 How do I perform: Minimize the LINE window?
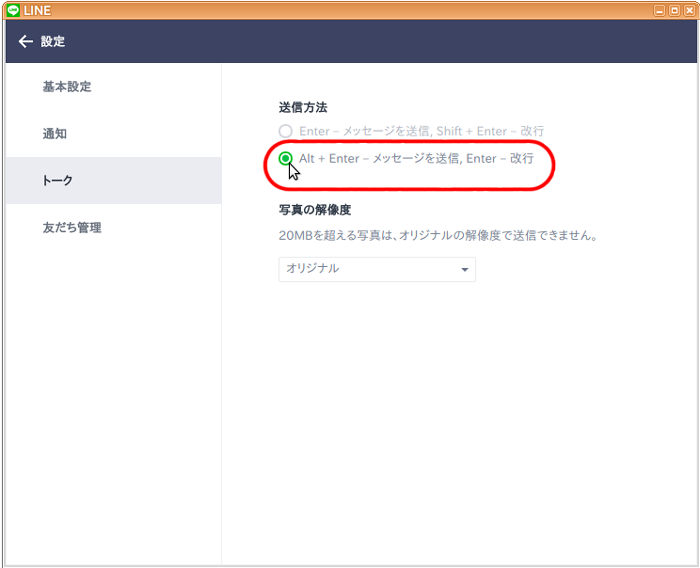(659, 10)
